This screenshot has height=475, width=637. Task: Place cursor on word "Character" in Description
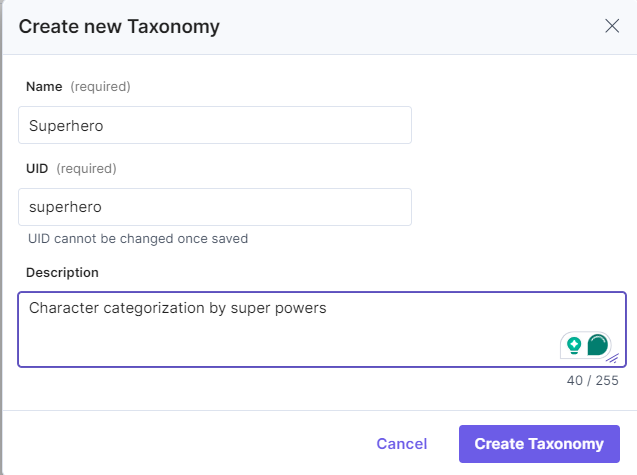point(64,308)
